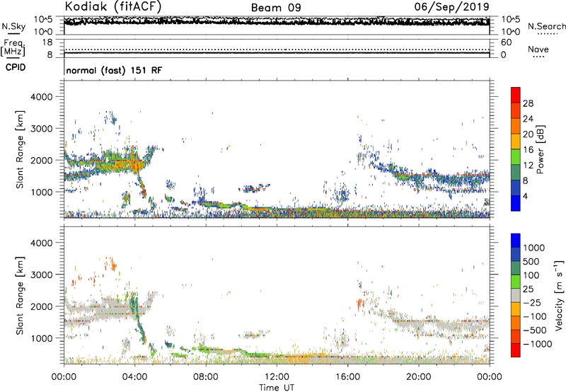Click the 18 label on the frequency axis

point(47,42)
